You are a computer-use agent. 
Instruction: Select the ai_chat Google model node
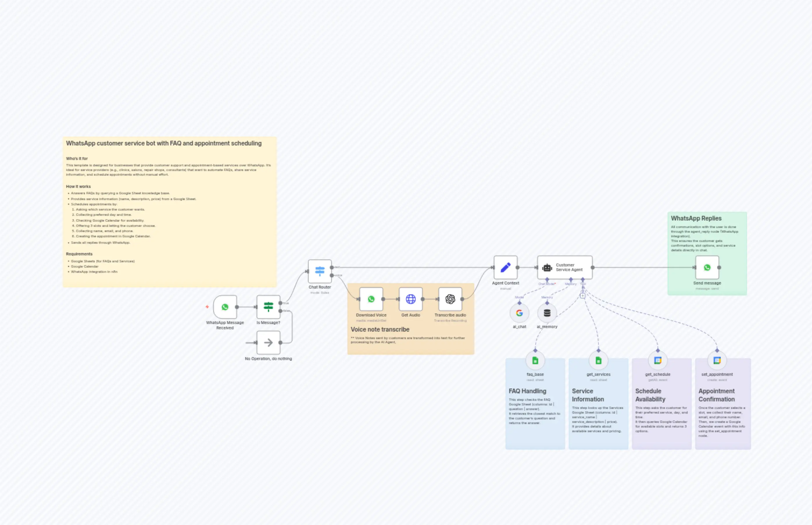coord(519,313)
